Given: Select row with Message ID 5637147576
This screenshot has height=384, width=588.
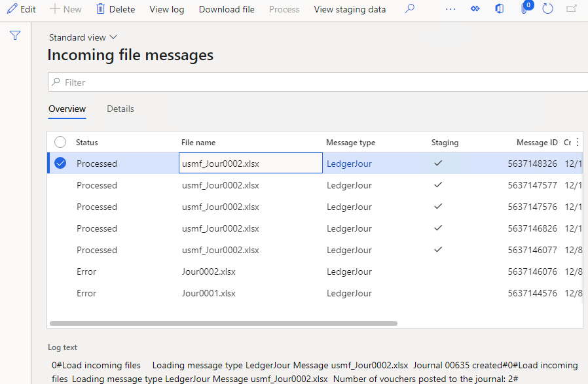Looking at the screenshot, I should pyautogui.click(x=315, y=207).
